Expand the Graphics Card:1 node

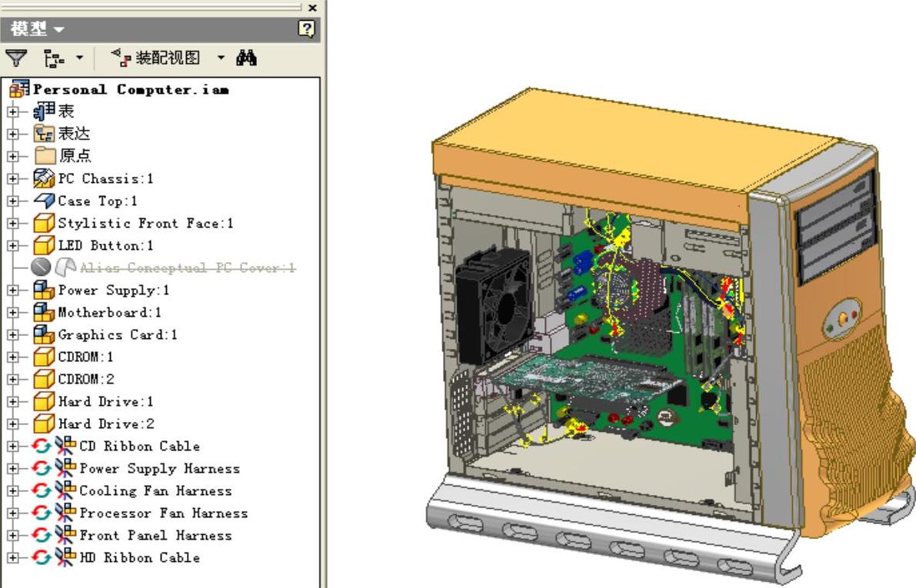point(13,334)
